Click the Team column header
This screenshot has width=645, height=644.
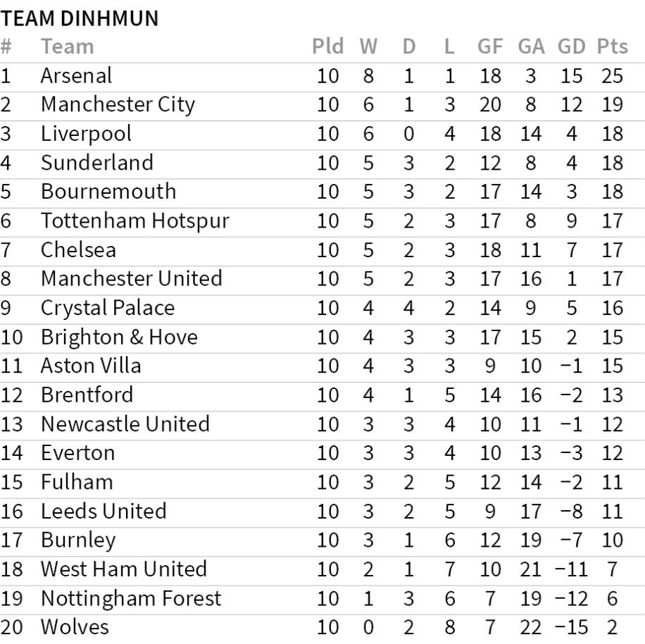point(67,47)
